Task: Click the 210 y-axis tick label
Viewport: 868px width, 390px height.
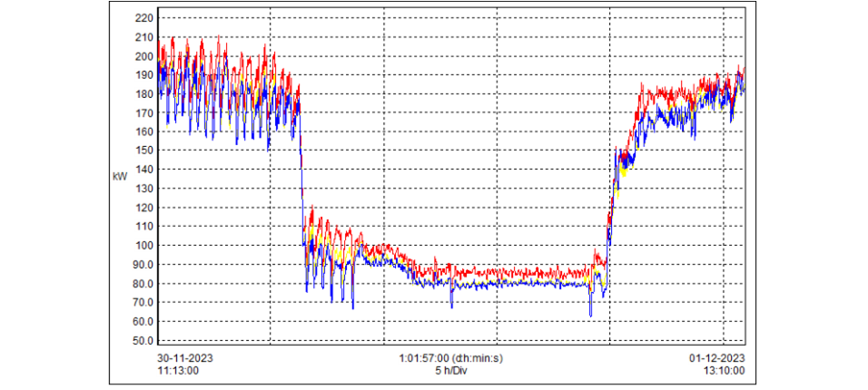Action: (143, 37)
